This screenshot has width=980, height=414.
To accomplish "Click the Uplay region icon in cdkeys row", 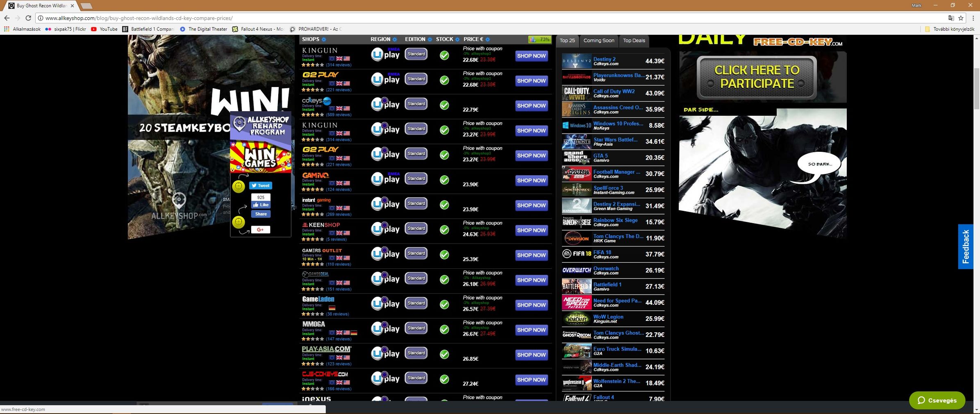I will pos(385,104).
